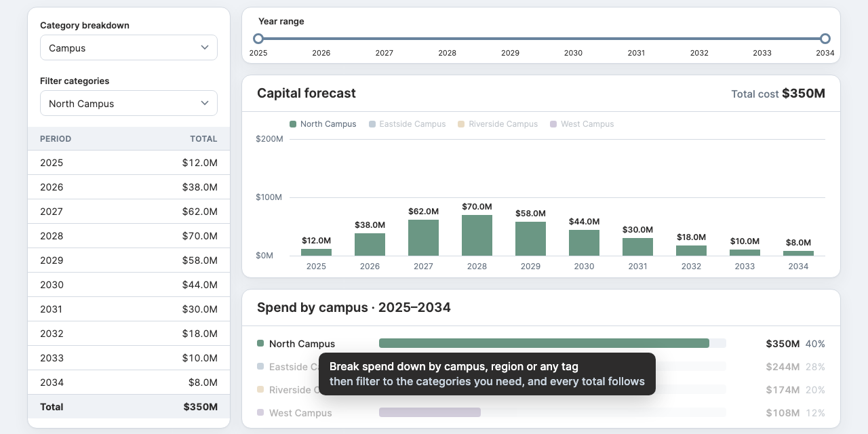The width and height of the screenshot is (868, 434).
Task: Click the $200M y-axis label
Action: tap(269, 139)
